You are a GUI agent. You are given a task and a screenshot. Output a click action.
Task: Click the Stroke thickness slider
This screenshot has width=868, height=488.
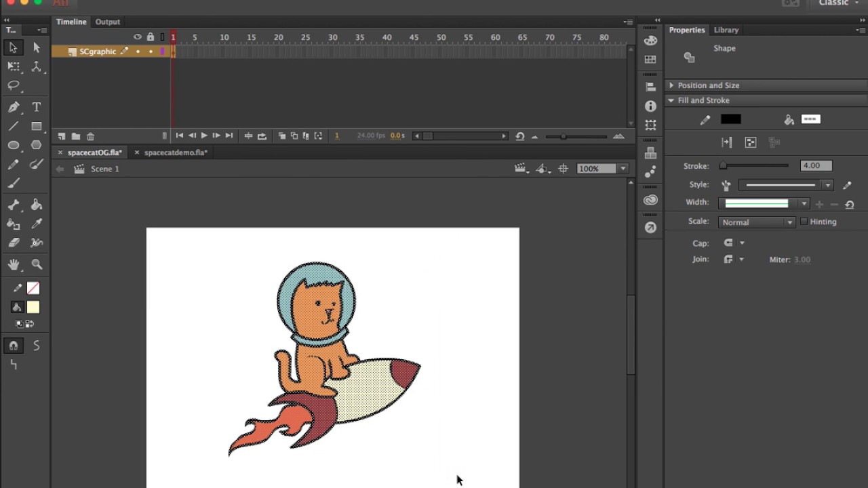(x=754, y=165)
